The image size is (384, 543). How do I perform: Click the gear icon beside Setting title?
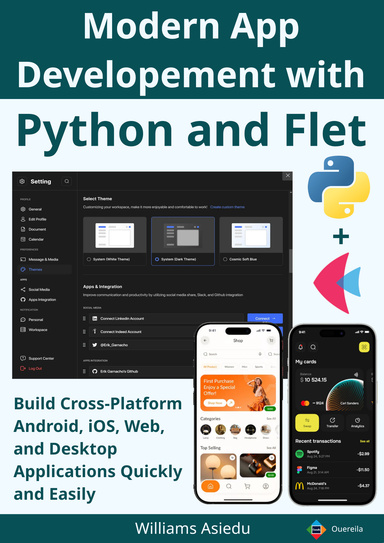[22, 181]
